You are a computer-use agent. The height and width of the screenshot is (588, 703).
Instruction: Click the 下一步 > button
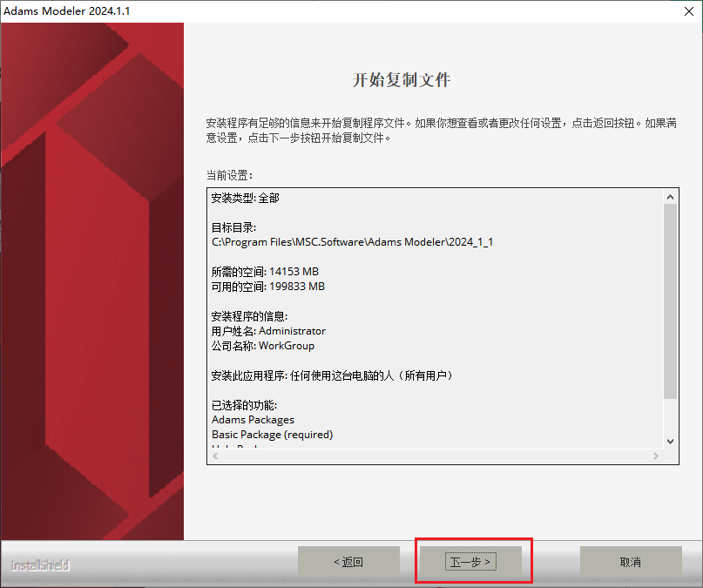(470, 561)
